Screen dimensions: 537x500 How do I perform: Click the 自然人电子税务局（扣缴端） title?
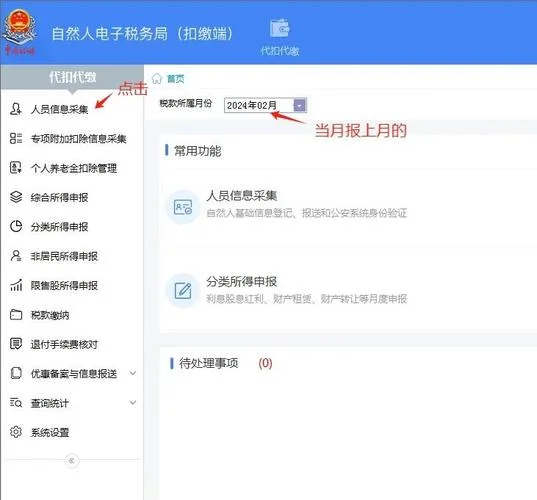click(x=142, y=34)
